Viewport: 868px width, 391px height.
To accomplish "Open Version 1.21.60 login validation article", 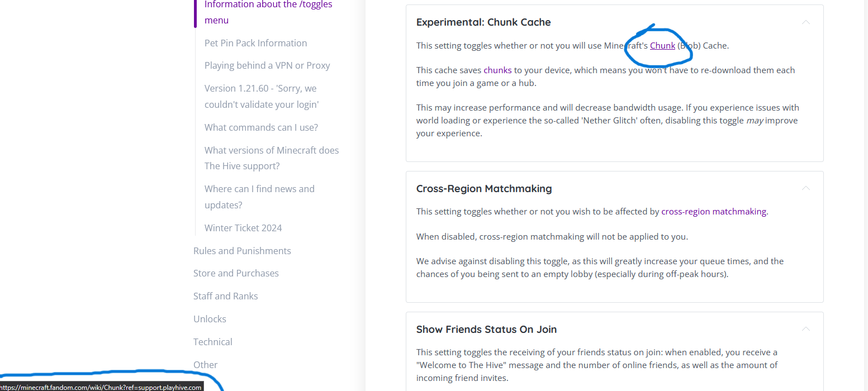I will (261, 96).
